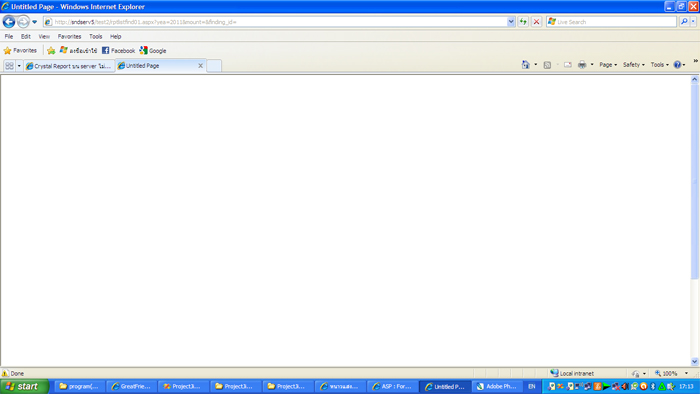
Task: Go to the Home page icon
Action: coord(525,65)
